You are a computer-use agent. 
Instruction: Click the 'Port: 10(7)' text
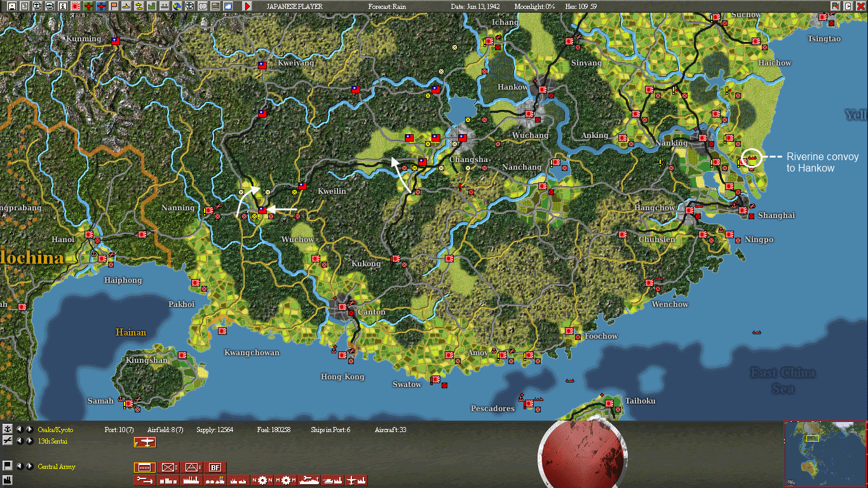(119, 430)
